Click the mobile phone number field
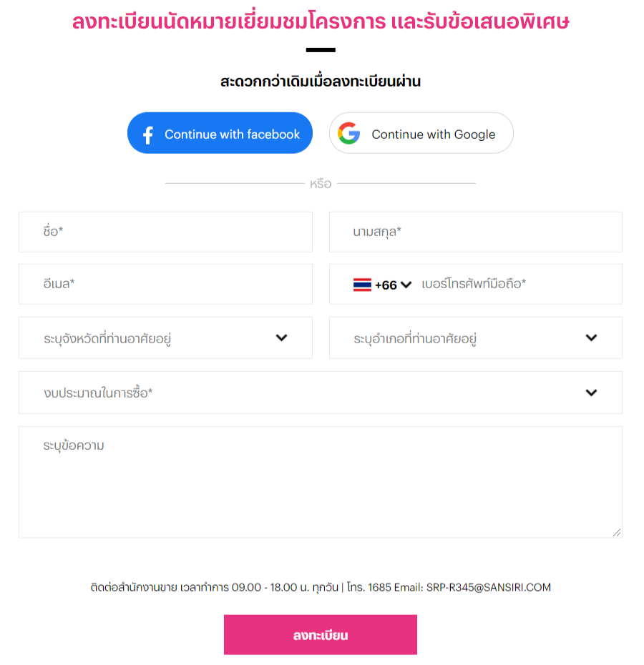The height and width of the screenshot is (665, 644). (515, 285)
